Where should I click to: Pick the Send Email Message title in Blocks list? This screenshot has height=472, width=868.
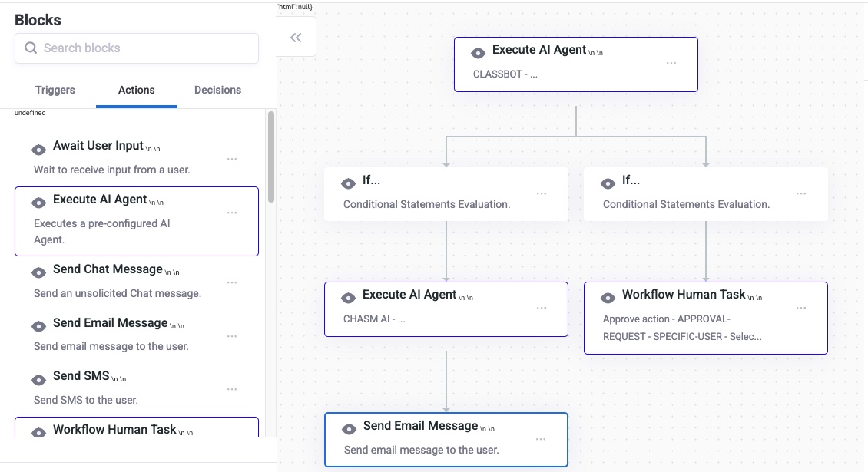pyautogui.click(x=110, y=322)
